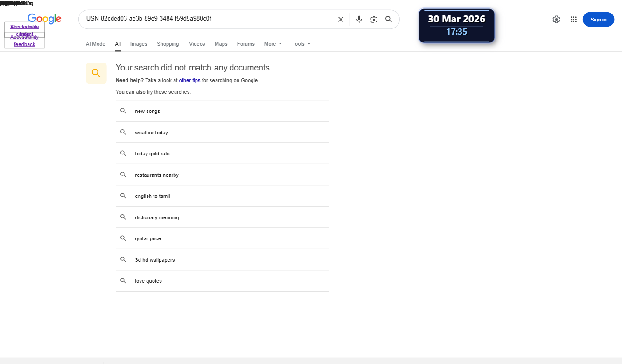Viewport: 629px width, 364px height.
Task: Submit search with magnifier icon in search bar
Action: [x=389, y=19]
